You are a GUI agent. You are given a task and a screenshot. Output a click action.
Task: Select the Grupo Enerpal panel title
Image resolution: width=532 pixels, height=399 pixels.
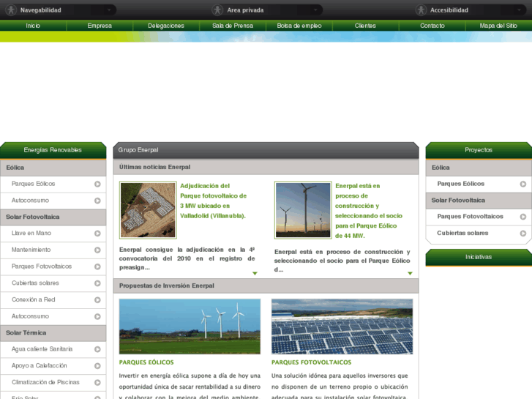coord(138,150)
